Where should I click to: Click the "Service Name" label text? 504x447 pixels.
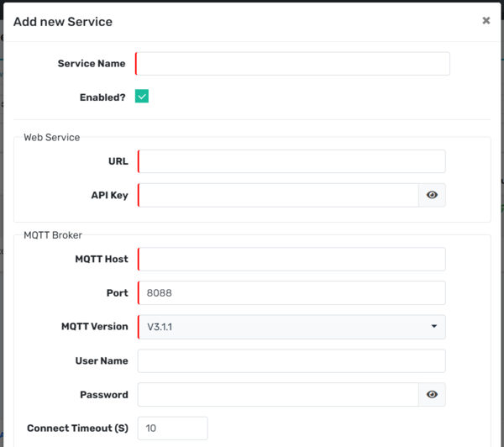[x=92, y=64]
